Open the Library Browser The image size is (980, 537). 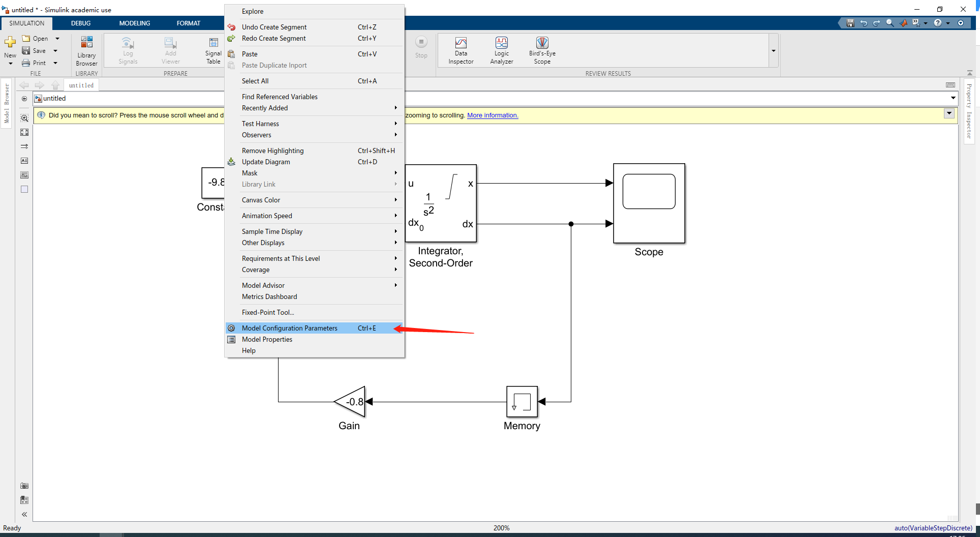point(86,50)
